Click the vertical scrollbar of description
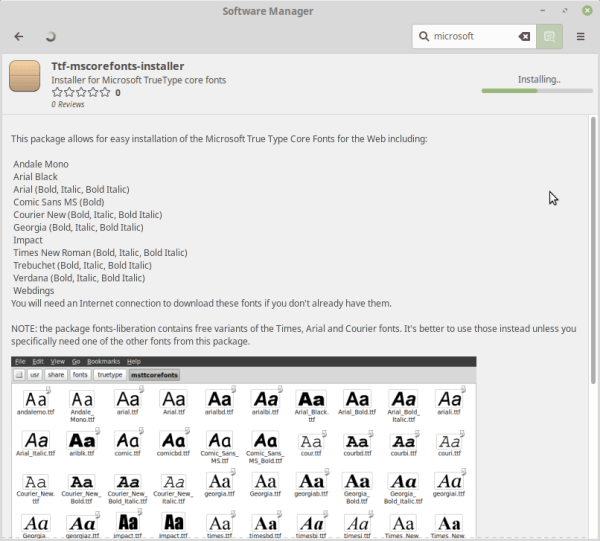Image resolution: width=600 pixels, height=541 pixels. pyautogui.click(x=593, y=250)
